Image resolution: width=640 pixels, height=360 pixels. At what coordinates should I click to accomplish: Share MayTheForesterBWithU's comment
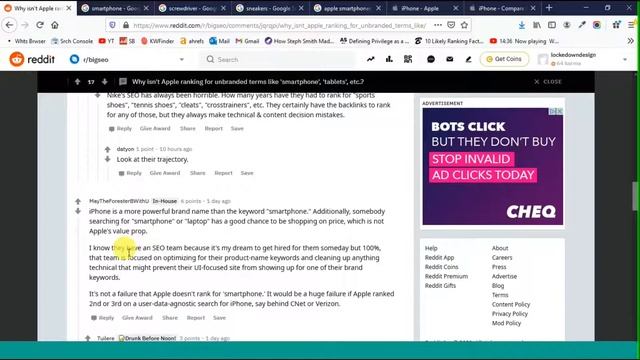[170, 318]
